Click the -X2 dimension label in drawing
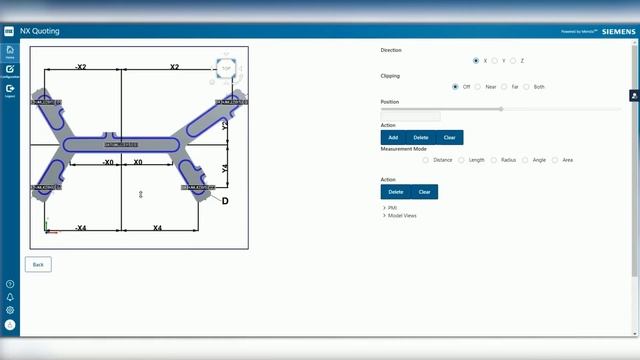 pyautogui.click(x=81, y=67)
